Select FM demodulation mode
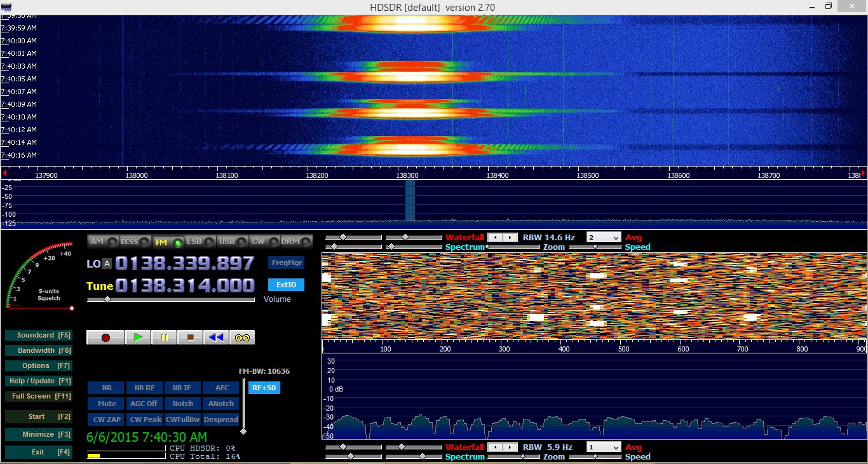Viewport: 868px width, 464px height. pos(168,242)
